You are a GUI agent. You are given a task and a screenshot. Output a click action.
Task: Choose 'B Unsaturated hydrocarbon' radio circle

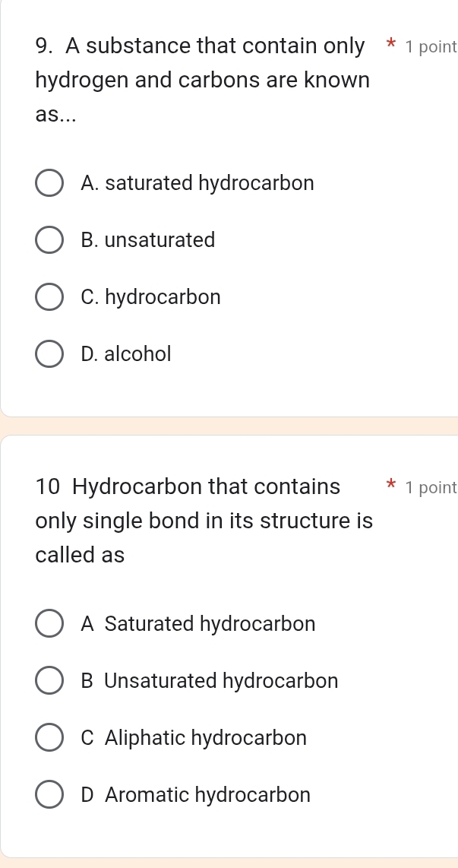[50, 681]
